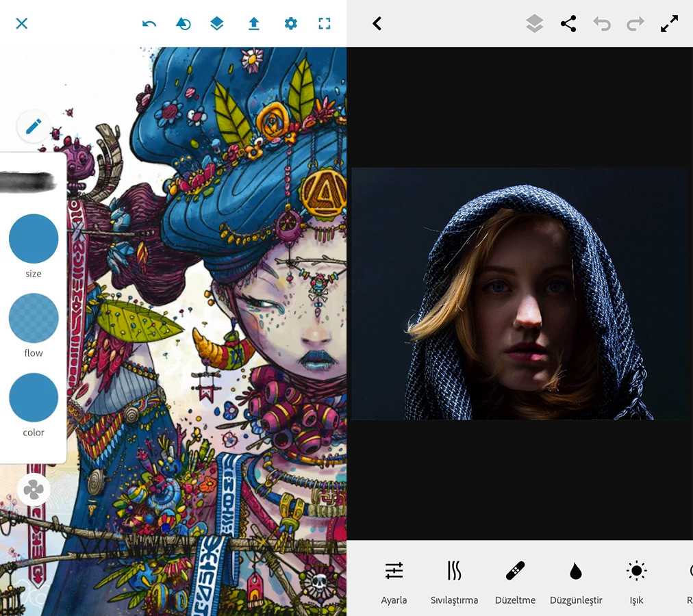Expand photo to fullscreen arrows

[669, 23]
